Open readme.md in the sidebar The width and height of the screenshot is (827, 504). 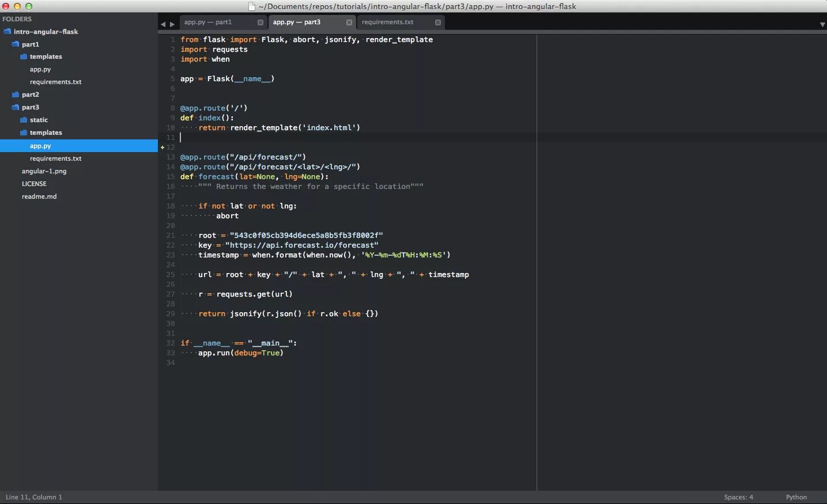(x=39, y=196)
